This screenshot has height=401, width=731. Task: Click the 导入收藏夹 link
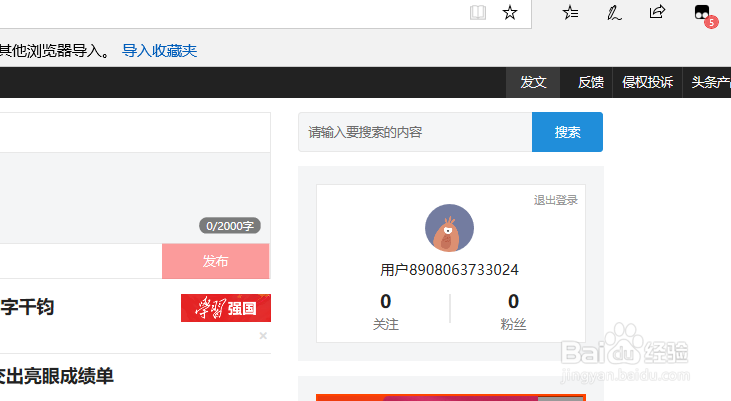click(x=159, y=50)
